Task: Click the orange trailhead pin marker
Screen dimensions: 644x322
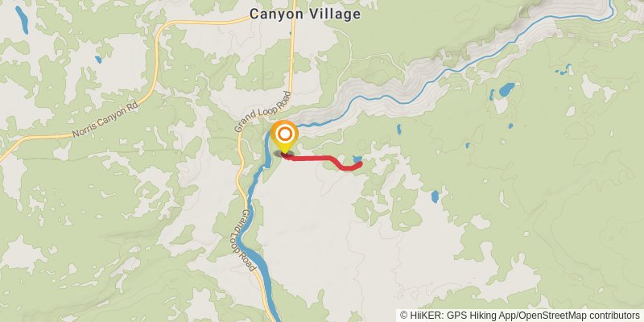Action: point(284,135)
